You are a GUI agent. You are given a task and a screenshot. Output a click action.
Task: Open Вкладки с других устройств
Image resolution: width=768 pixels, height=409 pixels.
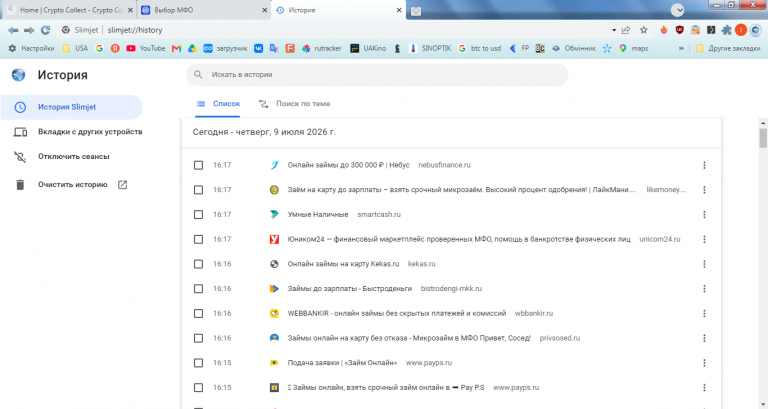tap(77, 132)
